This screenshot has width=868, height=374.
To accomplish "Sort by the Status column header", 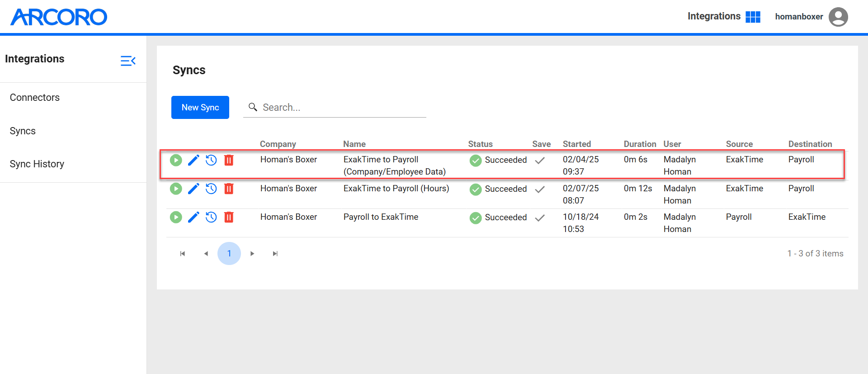I will [481, 144].
